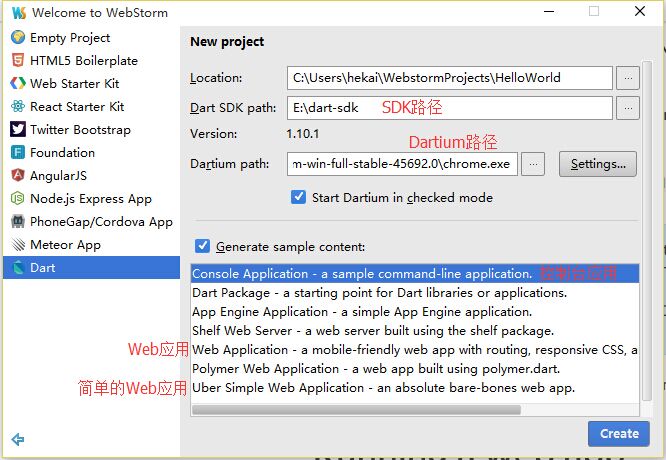666x460 pixels.
Task: Select PhoneGap/Cordova App template
Action: click(x=91, y=221)
